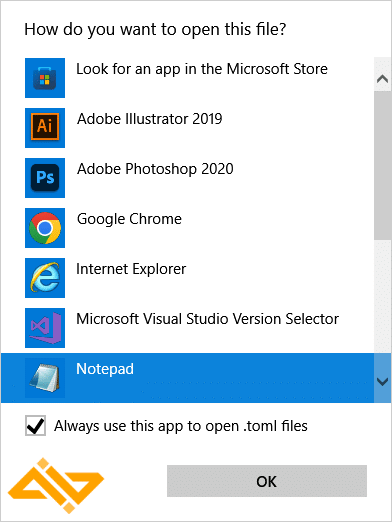Select the highlighted Notepad label
Viewport: 392px width, 522px height.
point(105,369)
